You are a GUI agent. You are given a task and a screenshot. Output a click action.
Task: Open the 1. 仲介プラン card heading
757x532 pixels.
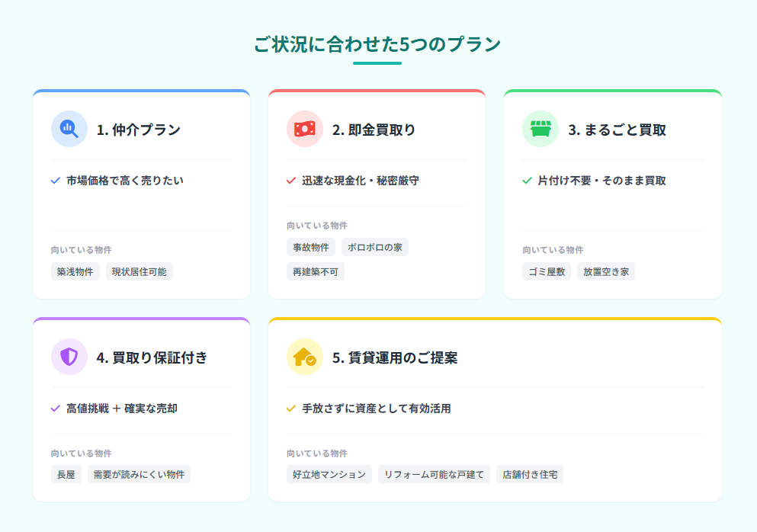tap(139, 130)
